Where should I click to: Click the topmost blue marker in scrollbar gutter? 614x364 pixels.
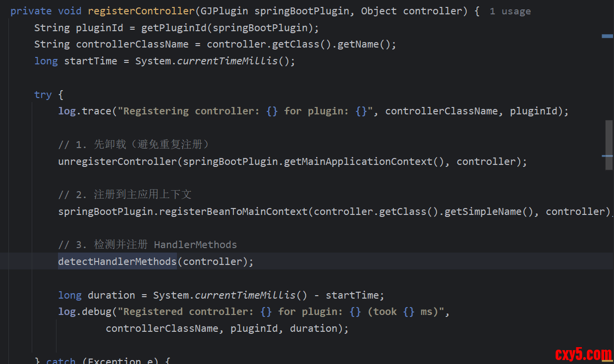click(607, 36)
